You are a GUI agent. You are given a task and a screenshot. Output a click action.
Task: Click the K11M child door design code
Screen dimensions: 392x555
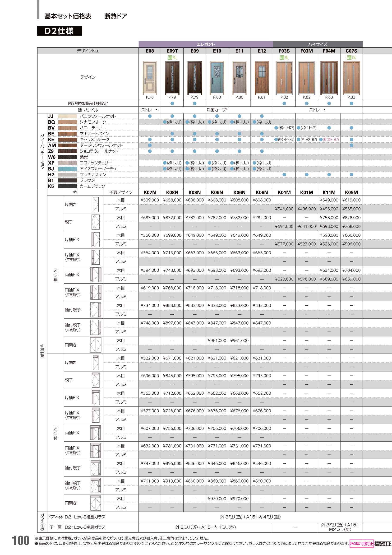[329, 192]
